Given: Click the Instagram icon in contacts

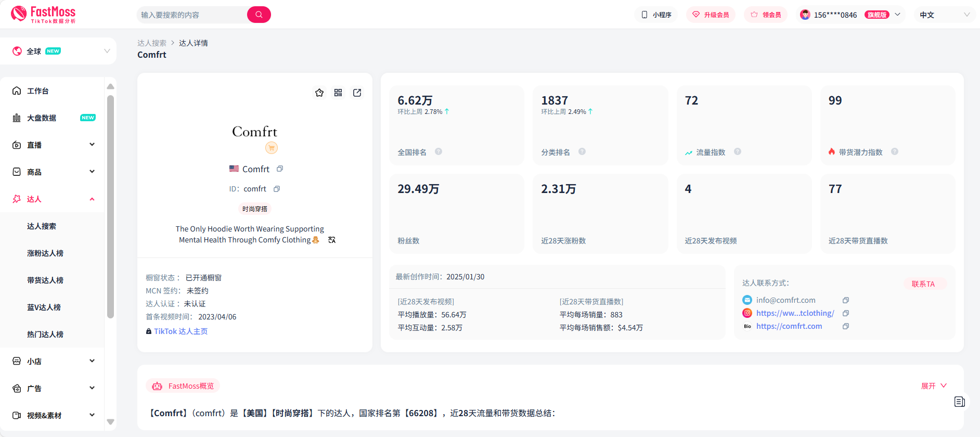Looking at the screenshot, I should 747,313.
